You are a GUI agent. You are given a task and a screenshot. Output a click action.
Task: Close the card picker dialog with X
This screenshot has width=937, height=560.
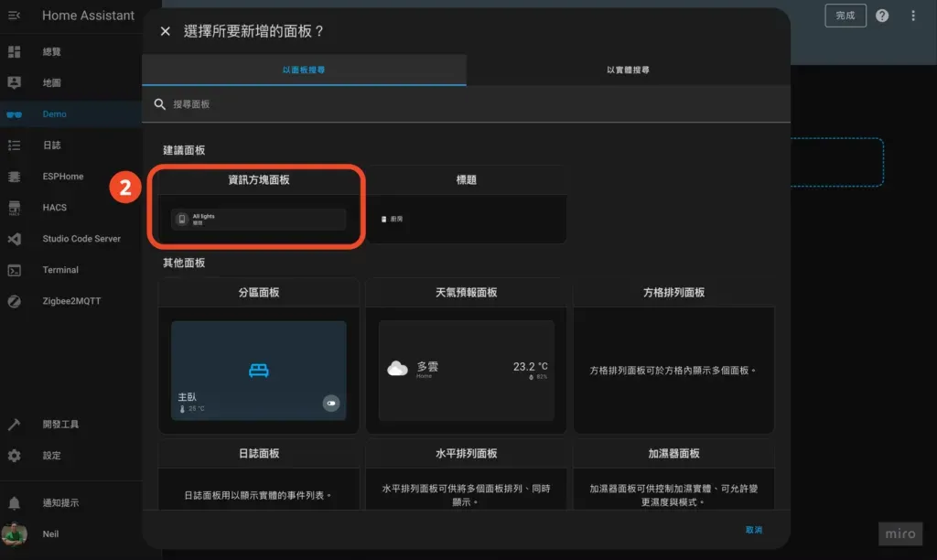point(166,30)
